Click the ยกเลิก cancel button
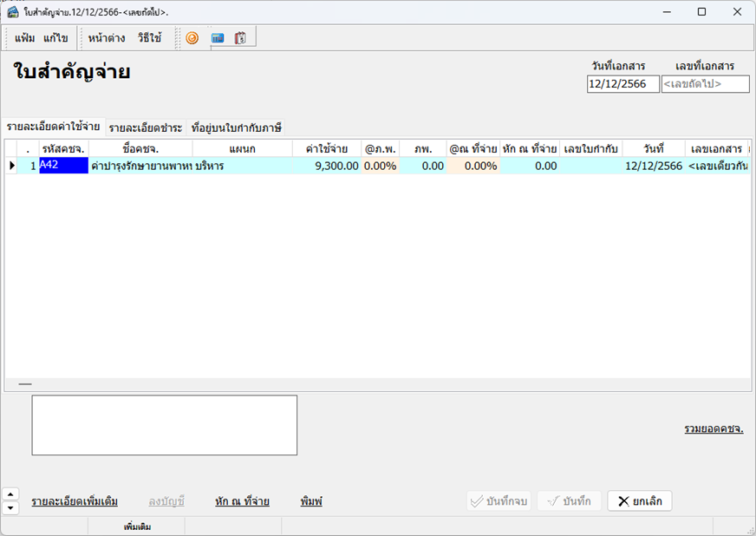This screenshot has width=756, height=536. click(640, 501)
